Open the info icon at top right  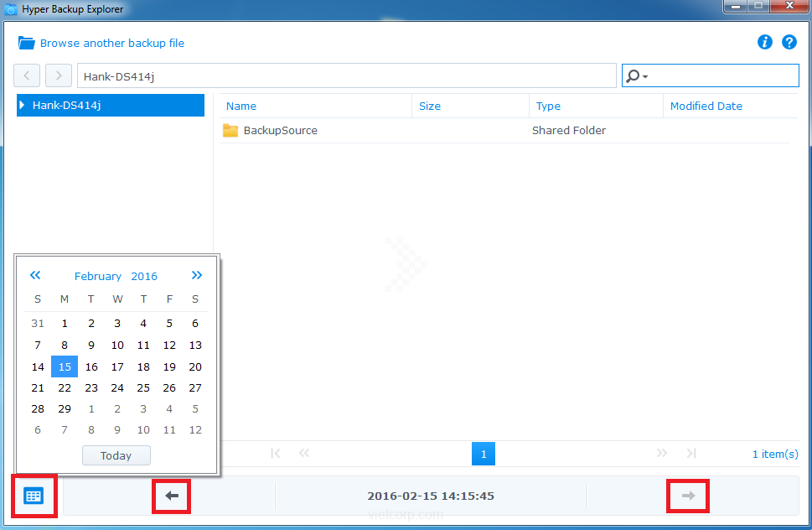(764, 42)
